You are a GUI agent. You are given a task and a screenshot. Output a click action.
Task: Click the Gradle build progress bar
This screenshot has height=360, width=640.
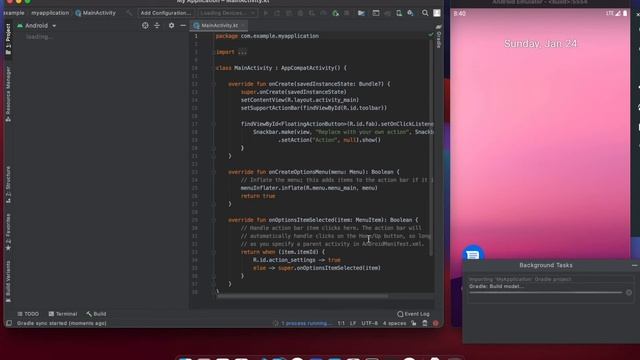click(x=546, y=292)
